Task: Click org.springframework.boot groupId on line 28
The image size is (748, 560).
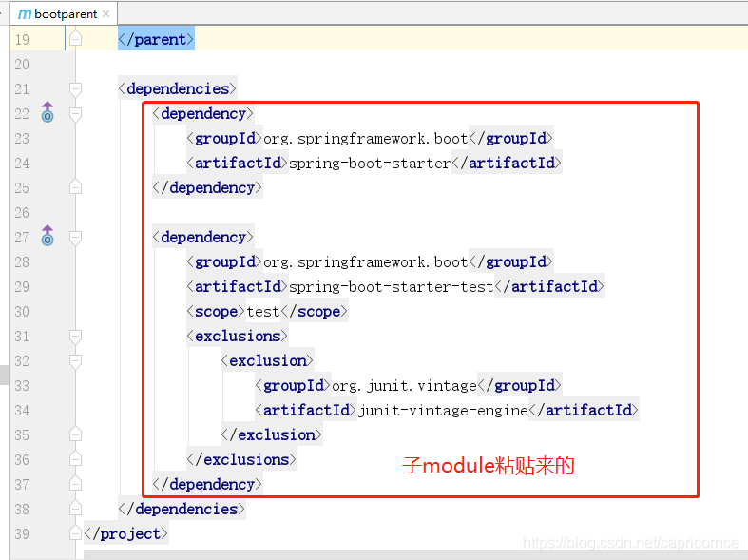Action: tap(365, 261)
